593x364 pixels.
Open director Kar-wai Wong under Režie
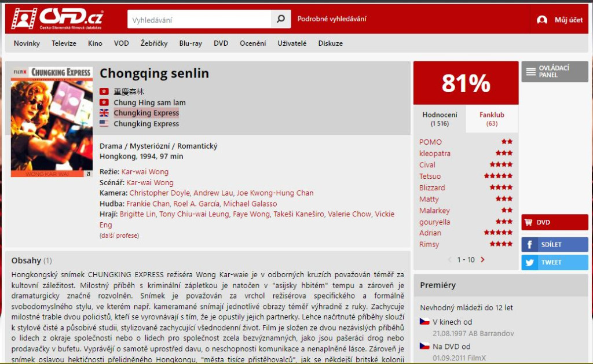pyautogui.click(x=145, y=172)
